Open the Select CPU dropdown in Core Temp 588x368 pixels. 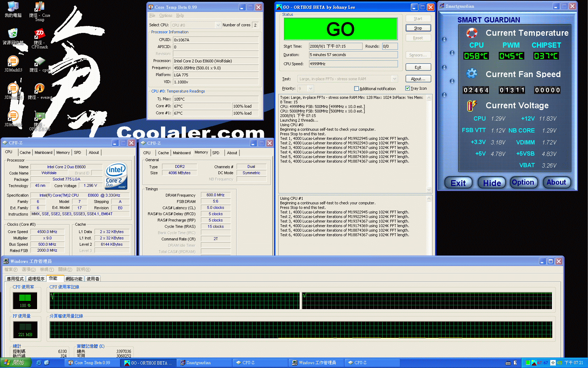coord(218,25)
